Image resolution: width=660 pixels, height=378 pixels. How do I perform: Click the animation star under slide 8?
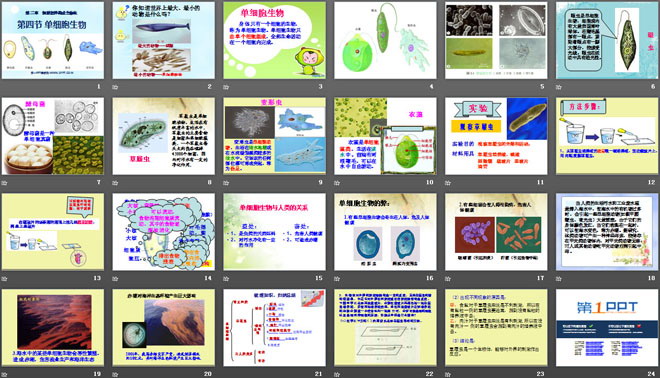(115, 183)
